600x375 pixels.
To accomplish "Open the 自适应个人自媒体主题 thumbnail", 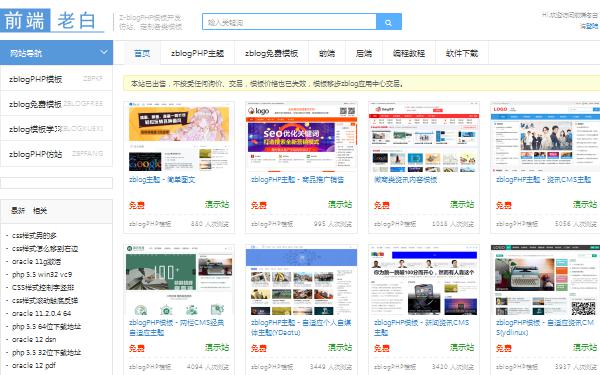I will (x=301, y=280).
